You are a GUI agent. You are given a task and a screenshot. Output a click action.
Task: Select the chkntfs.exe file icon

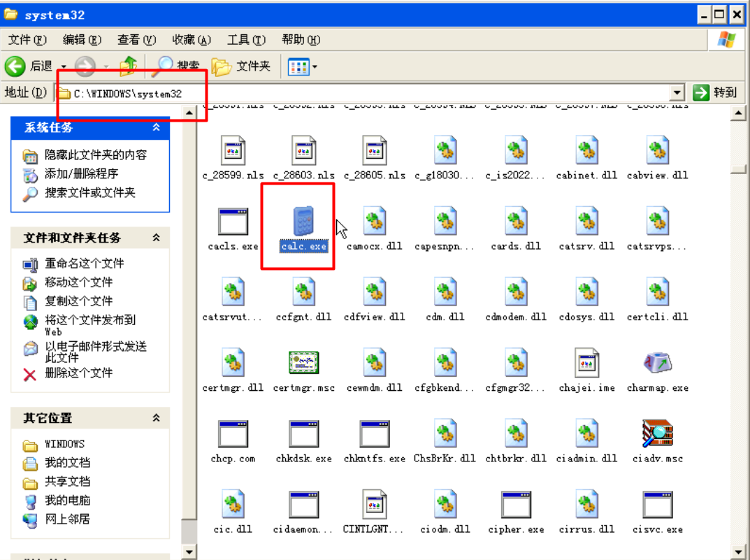[375, 433]
